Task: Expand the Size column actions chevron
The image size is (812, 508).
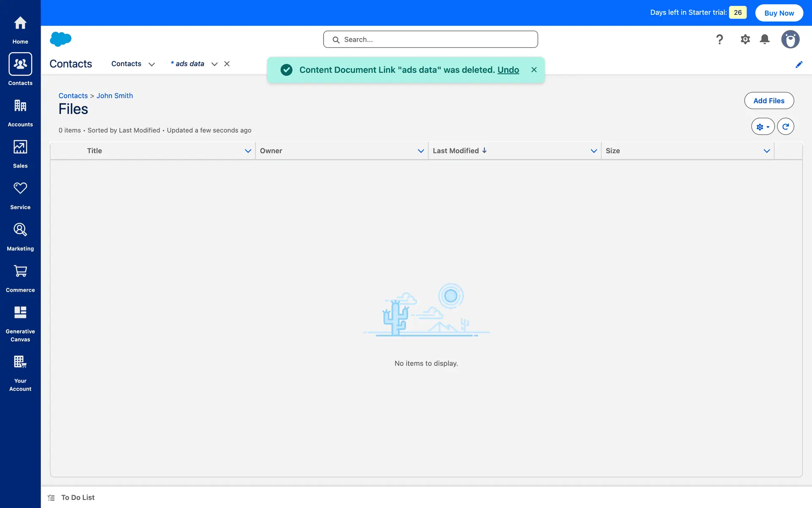Action: click(766, 151)
